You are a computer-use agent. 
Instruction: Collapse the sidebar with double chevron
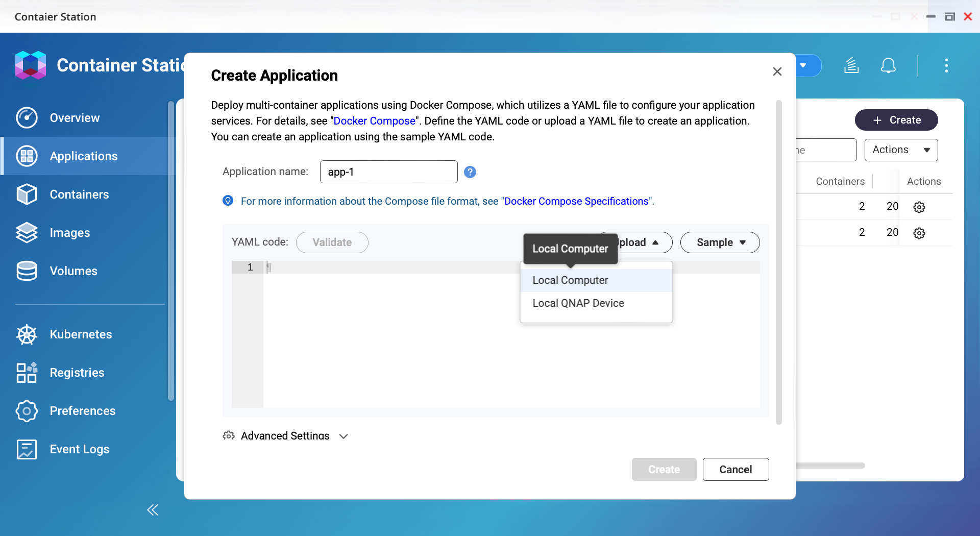(153, 510)
